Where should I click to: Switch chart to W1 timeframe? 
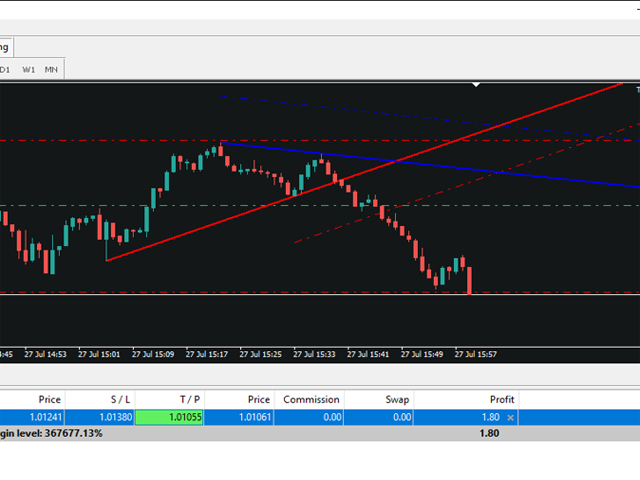29,70
